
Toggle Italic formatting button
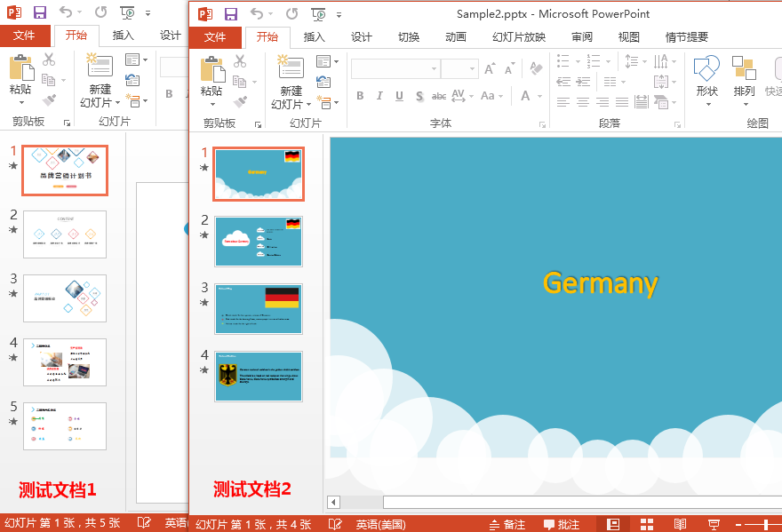(x=379, y=96)
